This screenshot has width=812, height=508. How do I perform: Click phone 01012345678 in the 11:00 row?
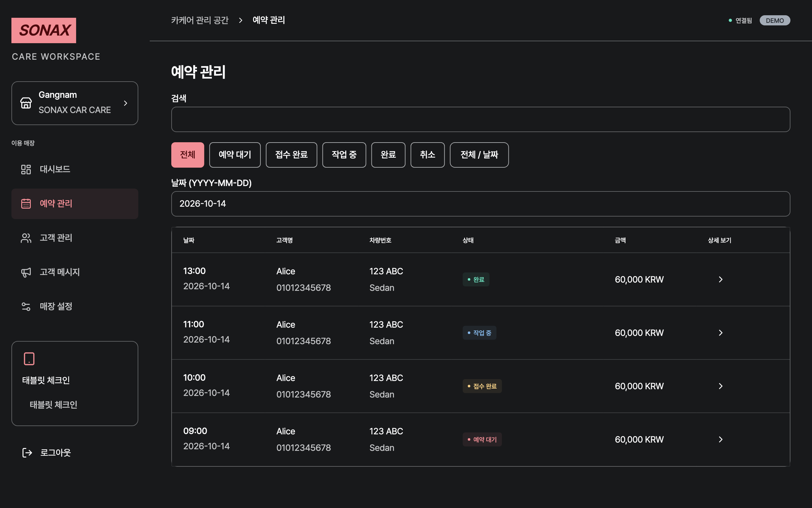(303, 341)
